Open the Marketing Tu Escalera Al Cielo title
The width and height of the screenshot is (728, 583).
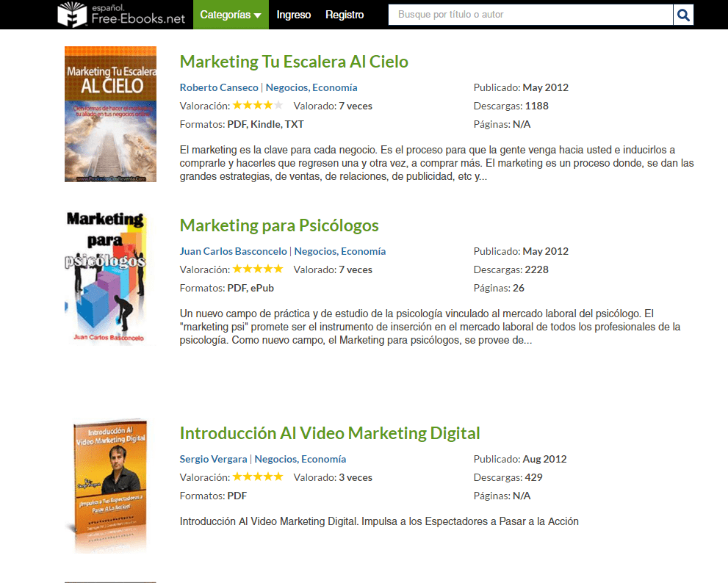(294, 62)
